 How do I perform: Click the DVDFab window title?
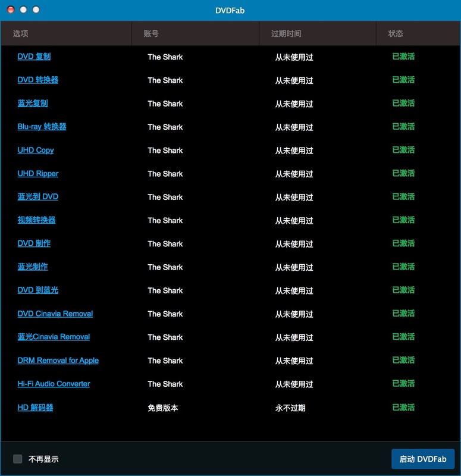click(x=230, y=10)
